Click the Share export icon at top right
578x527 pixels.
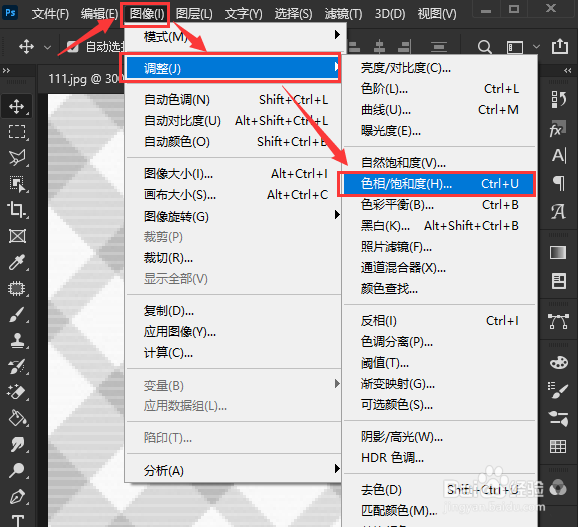[560, 46]
